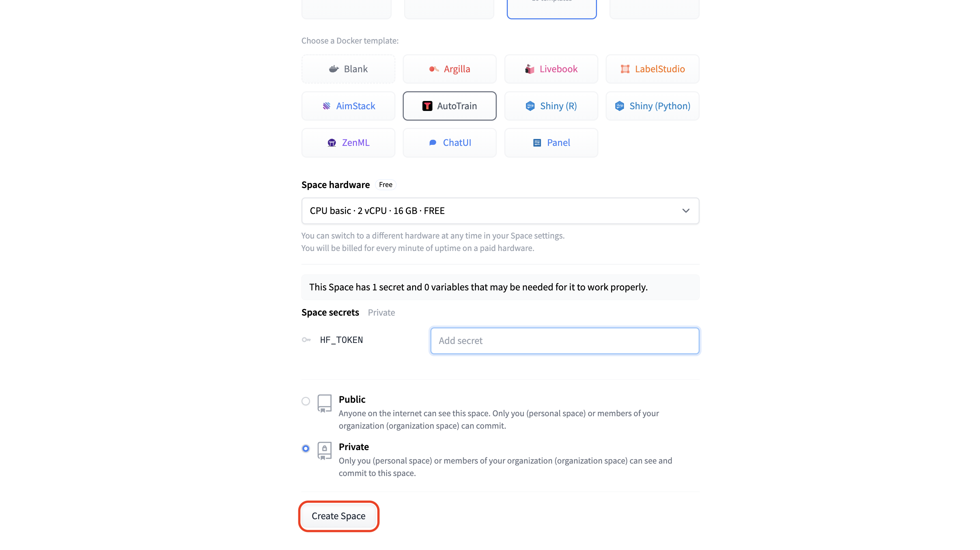Click the Public repository book icon

[325, 403]
